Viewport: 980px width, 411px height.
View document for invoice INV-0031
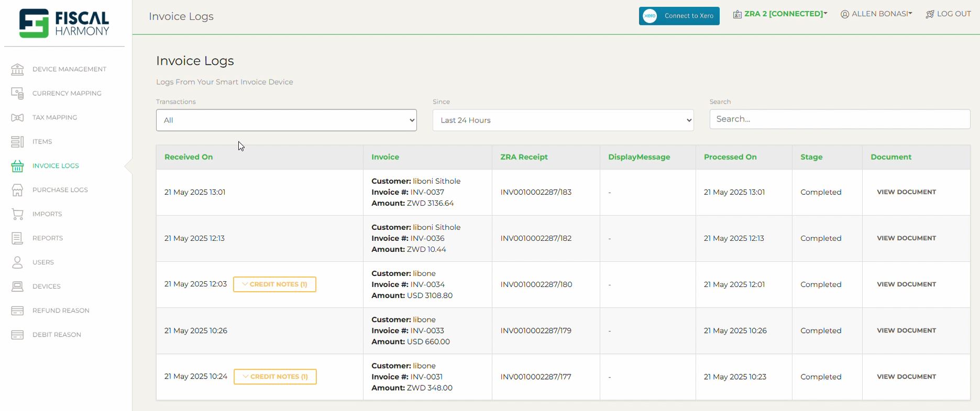(x=906, y=376)
